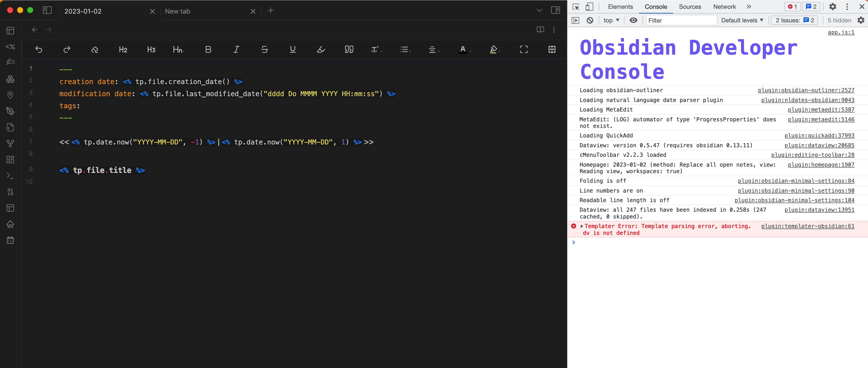The image size is (868, 368).
Task: Click the console Filter field
Action: click(681, 20)
